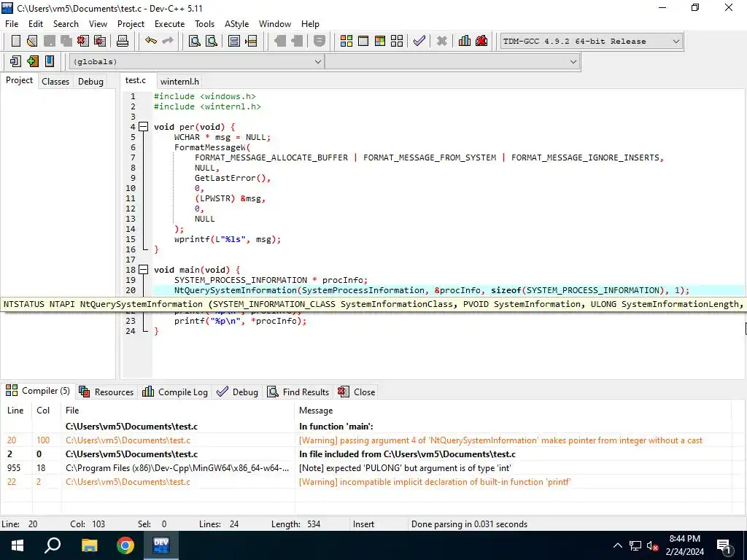Click the Line column header
Image resolution: width=747 pixels, height=560 pixels.
coord(16,411)
